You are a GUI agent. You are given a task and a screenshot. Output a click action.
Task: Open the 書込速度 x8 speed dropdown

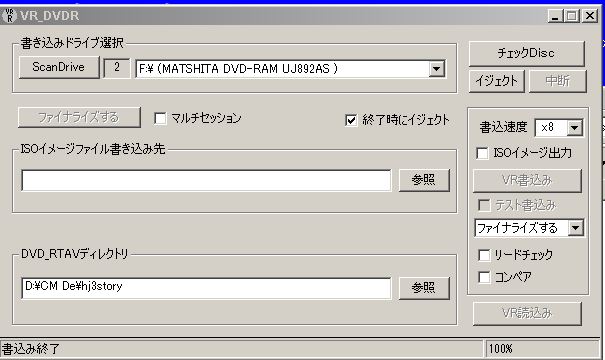click(x=575, y=127)
